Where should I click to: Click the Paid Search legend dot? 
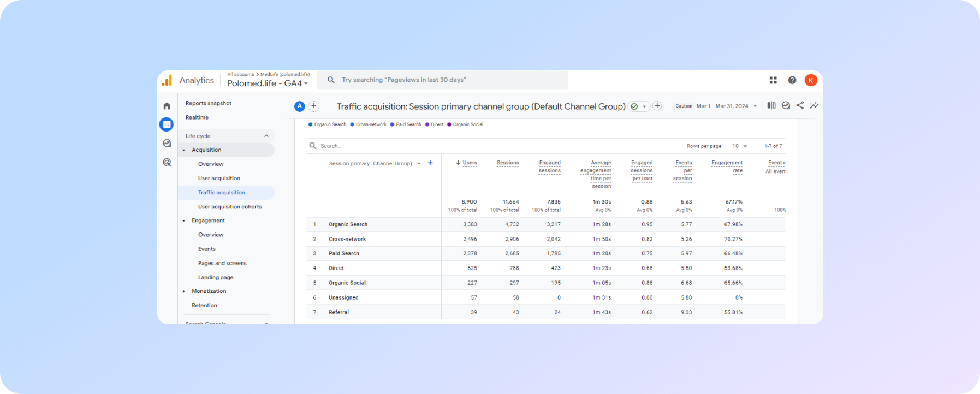pos(392,124)
